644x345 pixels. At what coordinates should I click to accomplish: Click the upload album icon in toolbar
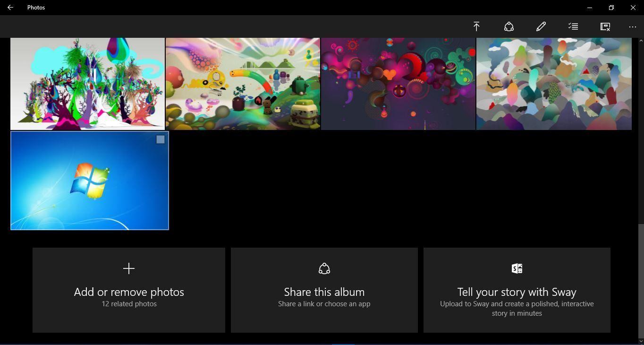[476, 26]
